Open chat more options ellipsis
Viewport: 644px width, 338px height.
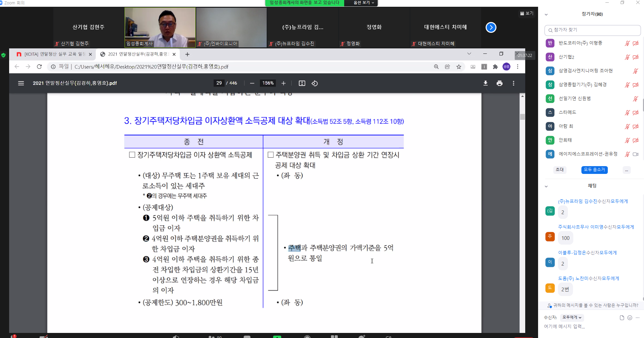[638, 318]
